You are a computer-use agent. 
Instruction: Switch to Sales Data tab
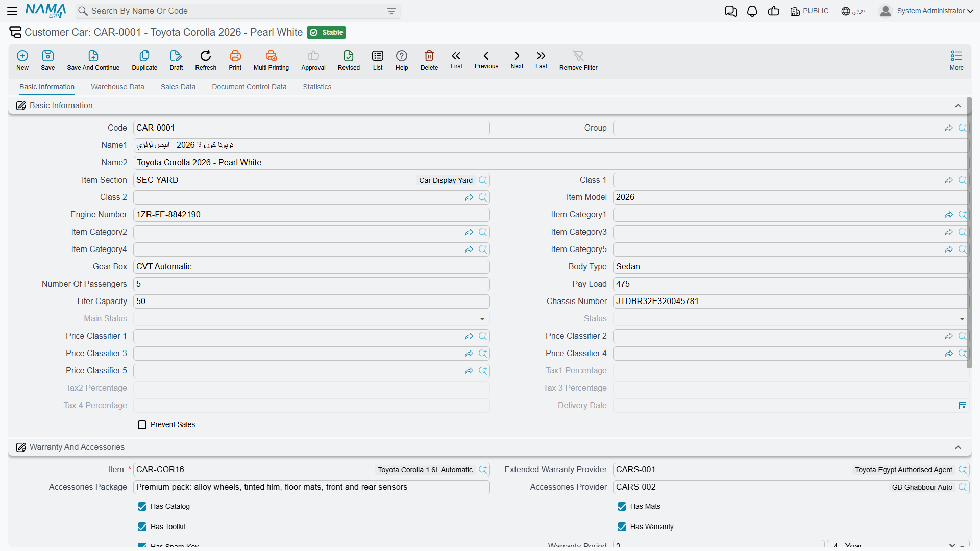point(178,87)
